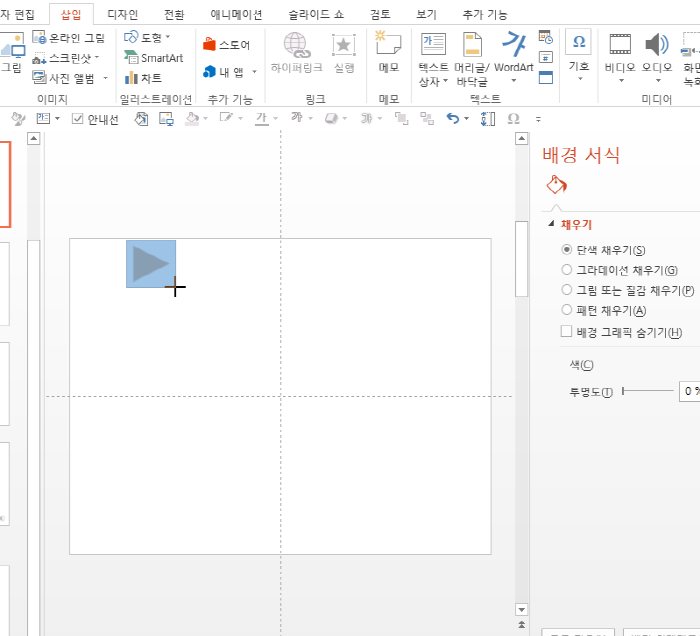Viewport: 700px width, 636px height.
Task: Click the 하이퍼링크 hyperlink icon
Action: click(x=296, y=45)
